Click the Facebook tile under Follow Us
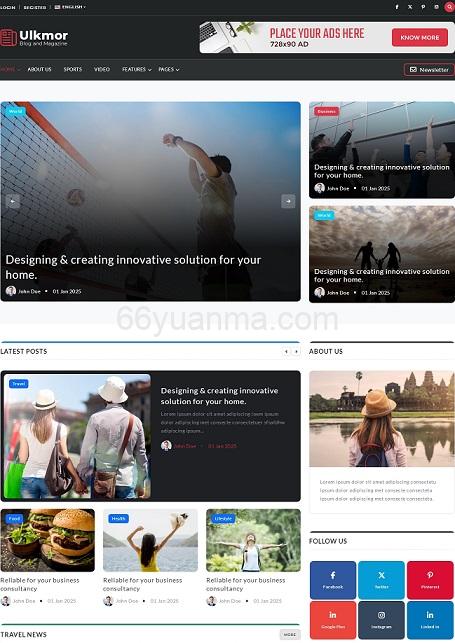 coord(333,580)
